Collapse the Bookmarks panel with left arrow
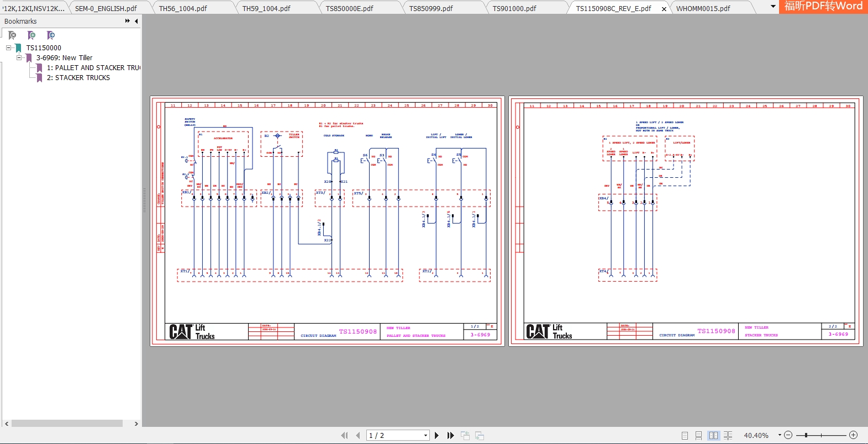 [x=136, y=21]
